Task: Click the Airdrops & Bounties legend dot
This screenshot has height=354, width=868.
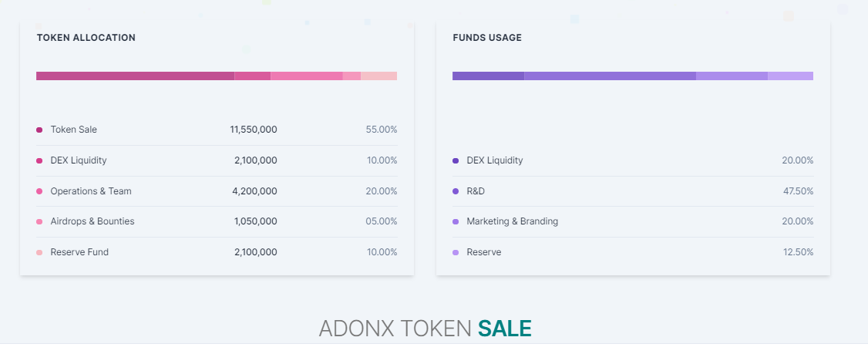Action: tap(39, 221)
